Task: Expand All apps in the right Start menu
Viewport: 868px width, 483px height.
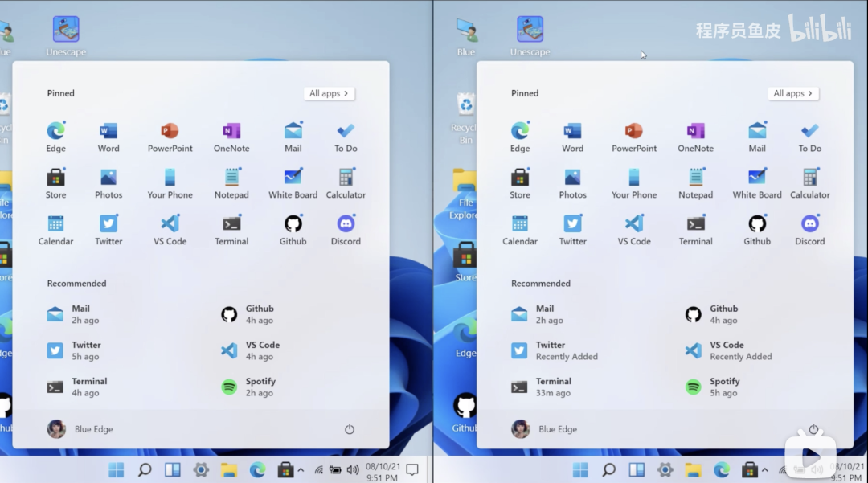Action: pos(792,94)
